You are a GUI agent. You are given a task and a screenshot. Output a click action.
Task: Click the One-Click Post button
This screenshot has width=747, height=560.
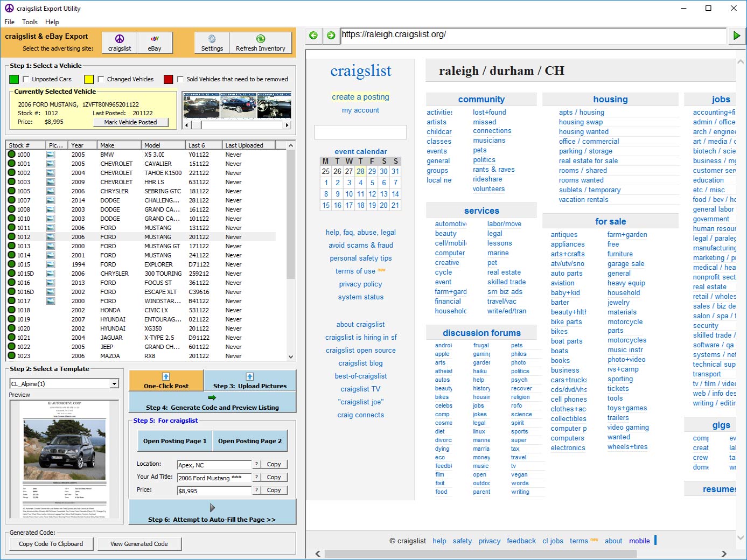[x=166, y=381]
